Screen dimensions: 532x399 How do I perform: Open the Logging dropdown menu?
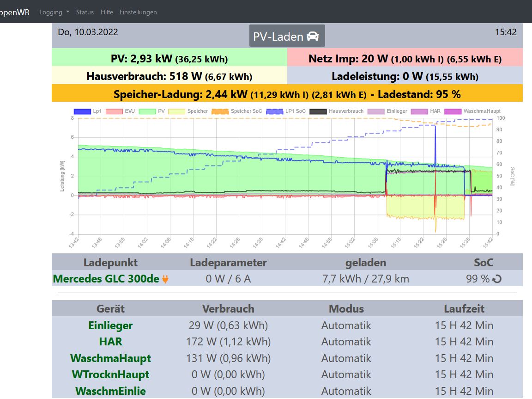point(54,12)
